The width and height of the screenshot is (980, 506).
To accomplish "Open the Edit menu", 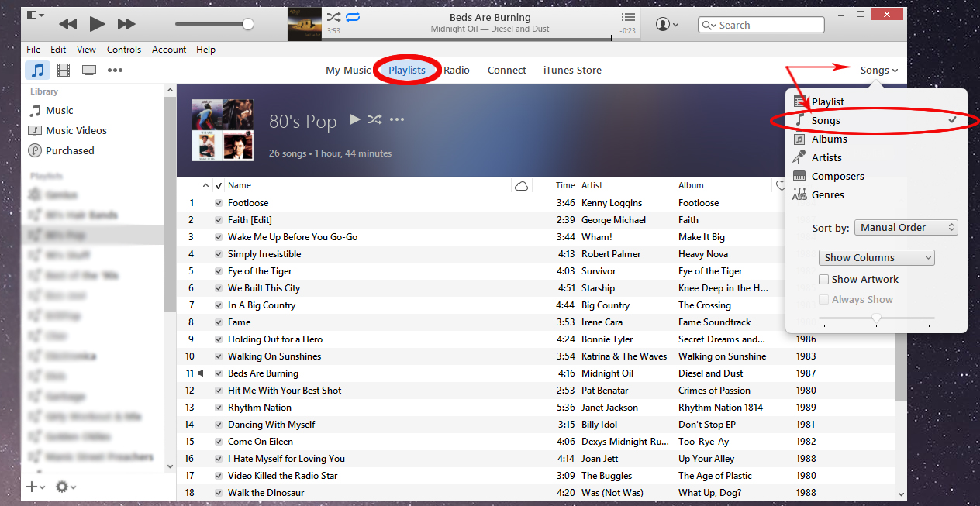I will [x=59, y=49].
